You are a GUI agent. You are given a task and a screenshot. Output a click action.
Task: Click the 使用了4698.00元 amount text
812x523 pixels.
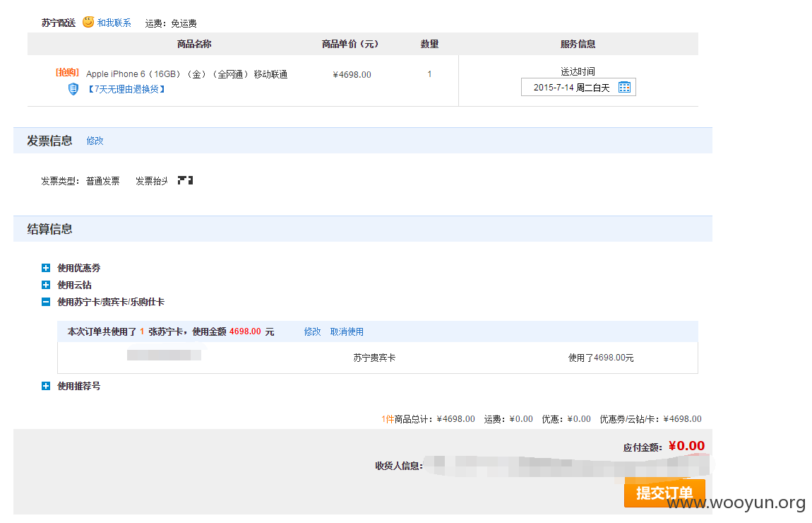tap(601, 358)
